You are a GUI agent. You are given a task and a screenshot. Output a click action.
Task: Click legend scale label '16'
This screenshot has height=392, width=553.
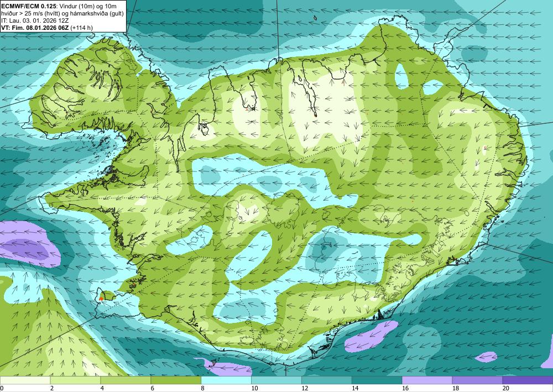[405, 389]
